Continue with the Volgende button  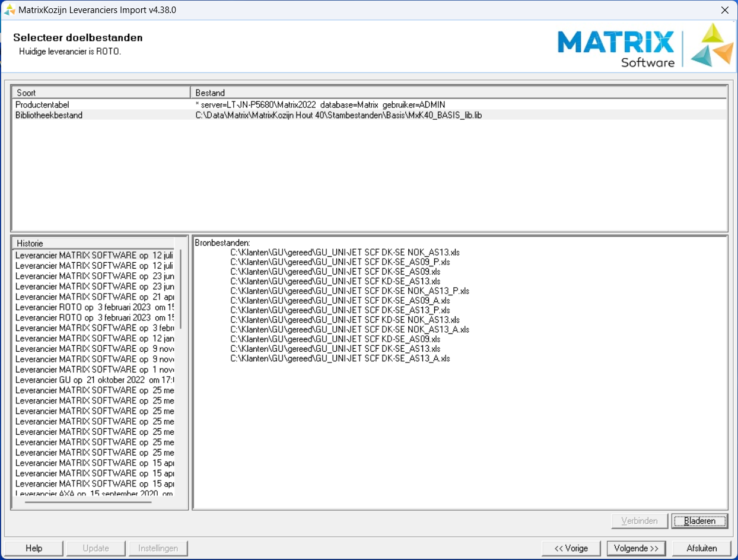click(637, 548)
